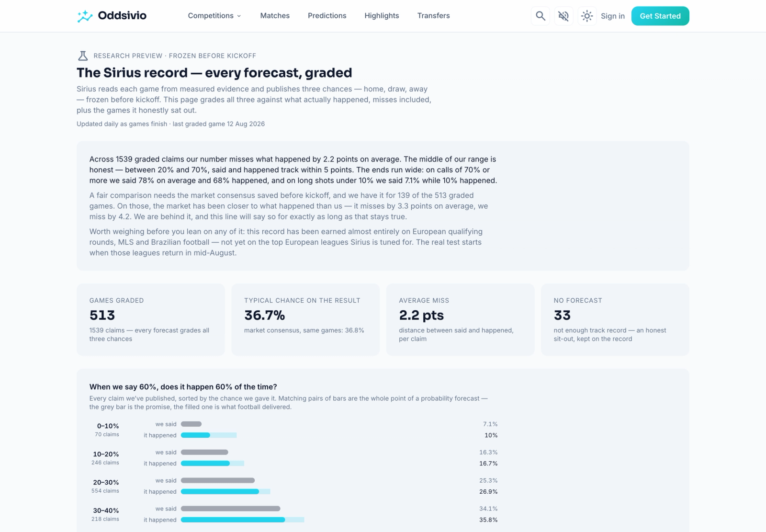Expand the Competitions dropdown menu

point(214,16)
